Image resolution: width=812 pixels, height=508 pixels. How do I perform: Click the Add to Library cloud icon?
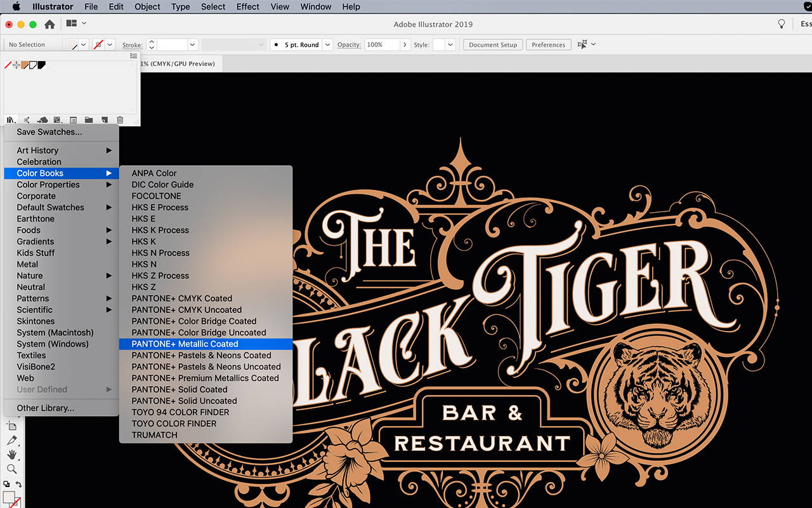pyautogui.click(x=43, y=120)
